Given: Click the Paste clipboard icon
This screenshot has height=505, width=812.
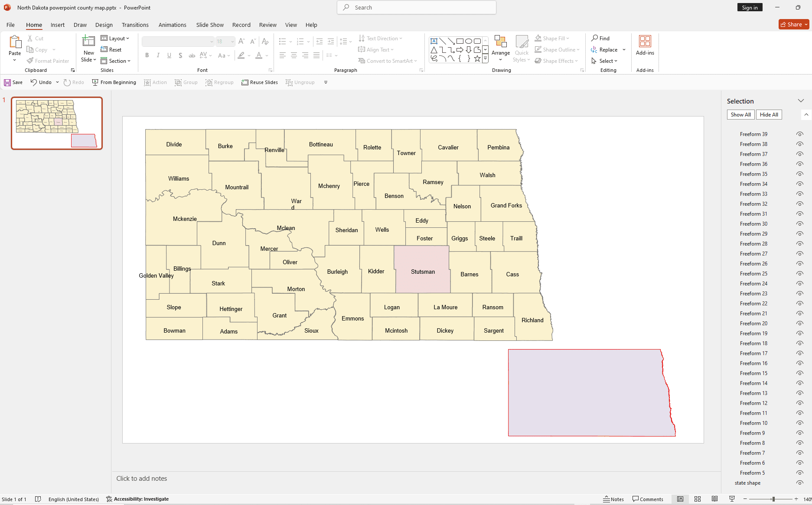Looking at the screenshot, I should coord(15,42).
